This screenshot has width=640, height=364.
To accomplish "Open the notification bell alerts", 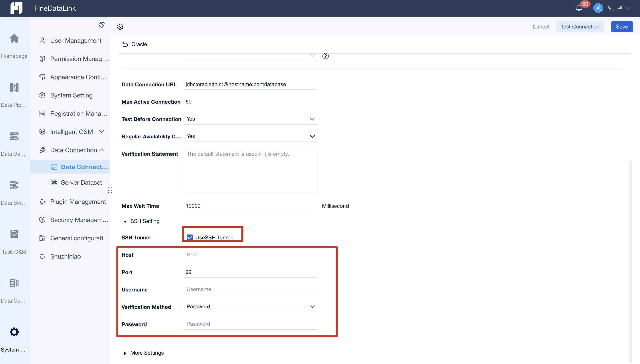I will [x=579, y=8].
